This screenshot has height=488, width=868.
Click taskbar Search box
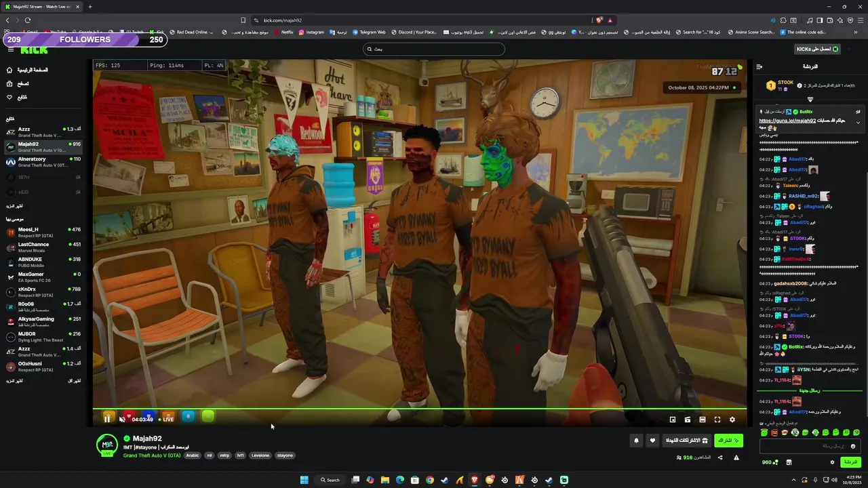click(x=330, y=480)
